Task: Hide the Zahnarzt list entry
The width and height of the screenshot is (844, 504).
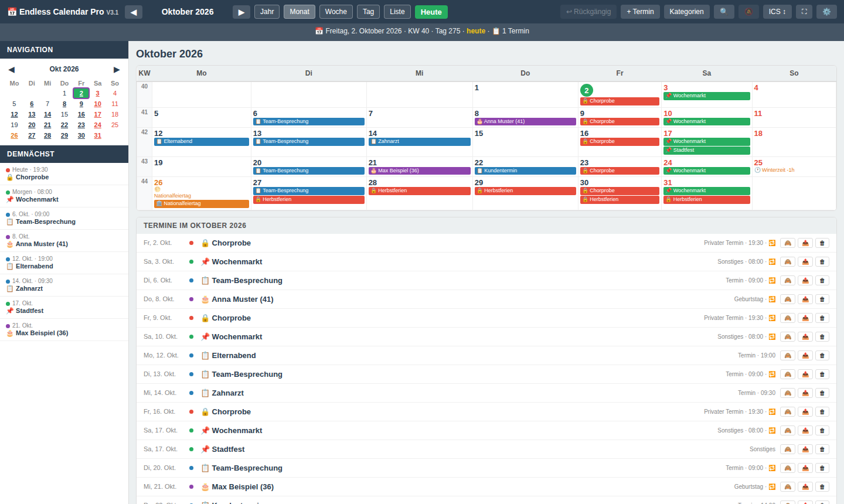Action: tap(788, 393)
